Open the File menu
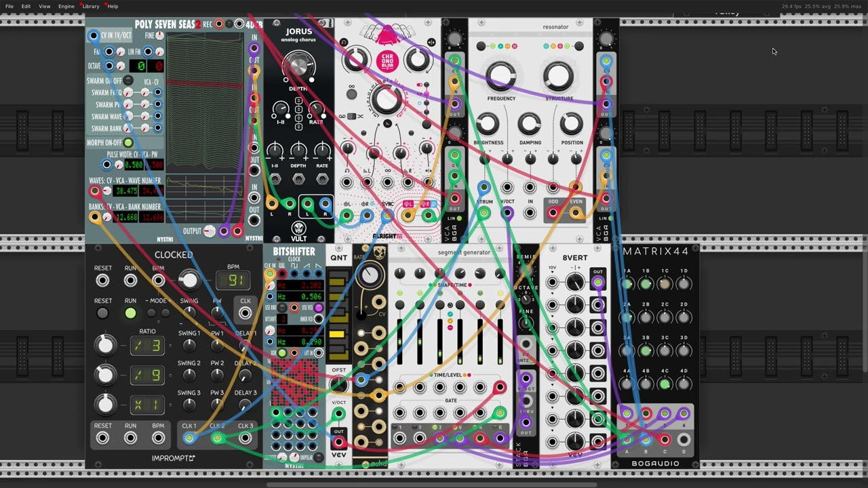Image resolution: width=868 pixels, height=488 pixels. (9, 6)
